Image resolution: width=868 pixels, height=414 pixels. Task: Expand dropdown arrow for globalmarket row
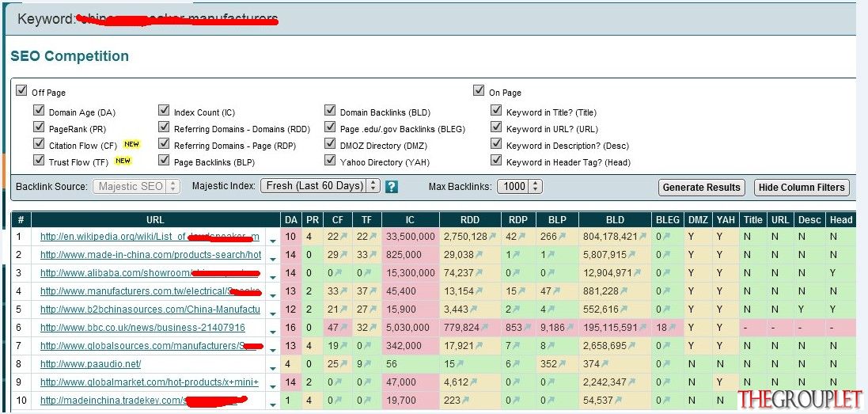pos(272,386)
